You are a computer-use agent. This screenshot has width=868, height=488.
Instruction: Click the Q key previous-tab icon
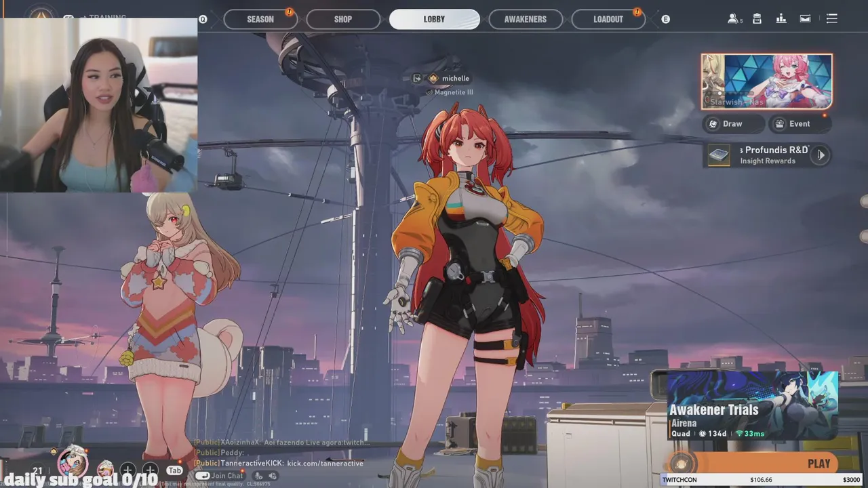tap(203, 19)
